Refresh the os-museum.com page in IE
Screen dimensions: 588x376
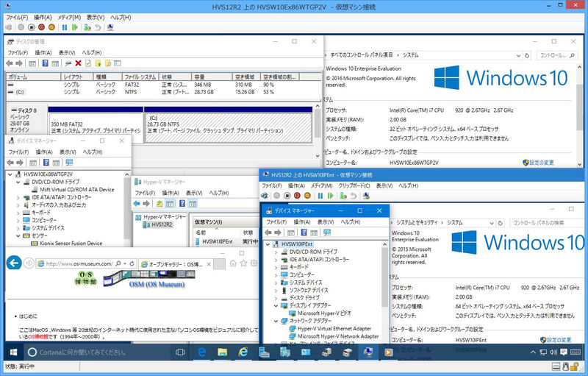click(x=132, y=264)
